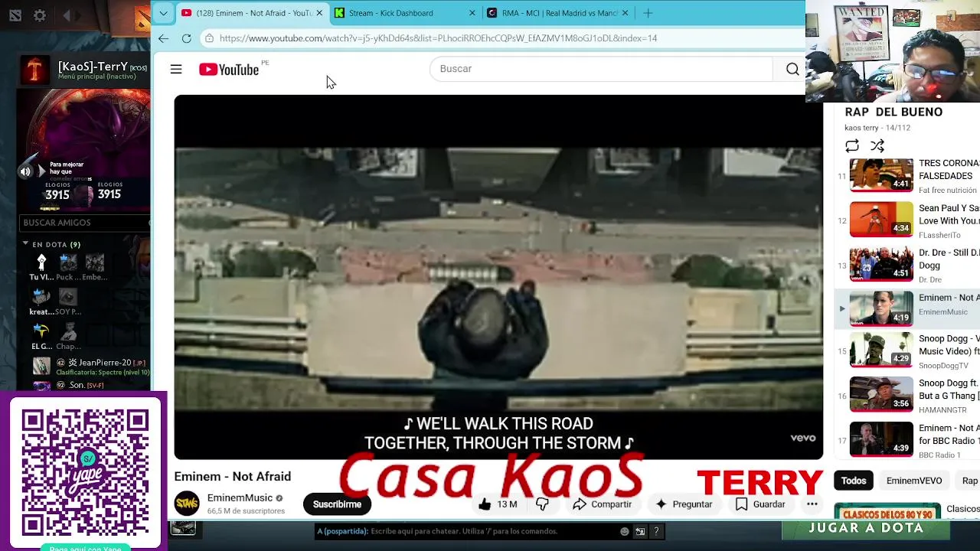Share the video via Compartir
This screenshot has height=551, width=980.
(602, 504)
